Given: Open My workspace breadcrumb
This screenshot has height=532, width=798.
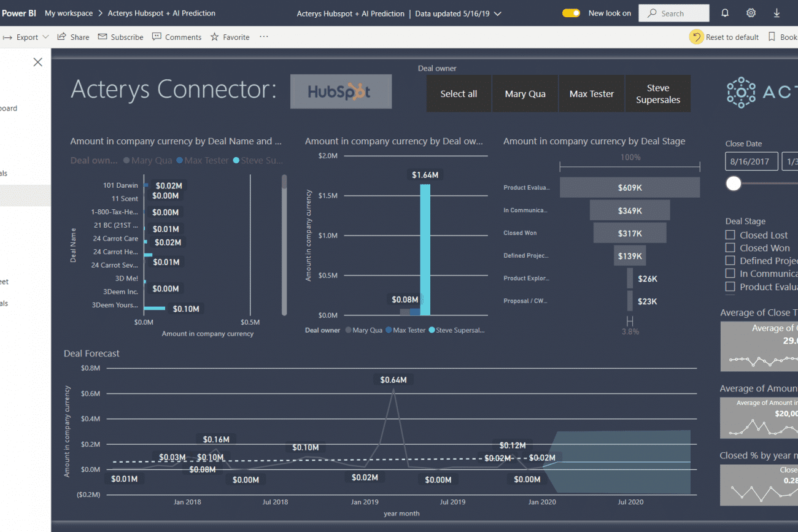Looking at the screenshot, I should [x=69, y=13].
